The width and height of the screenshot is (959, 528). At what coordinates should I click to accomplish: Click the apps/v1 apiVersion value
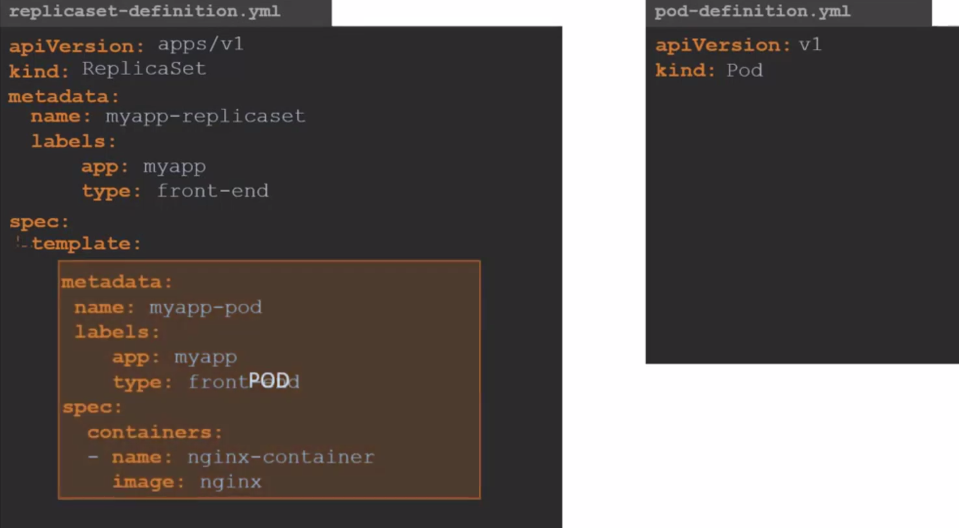coord(200,45)
